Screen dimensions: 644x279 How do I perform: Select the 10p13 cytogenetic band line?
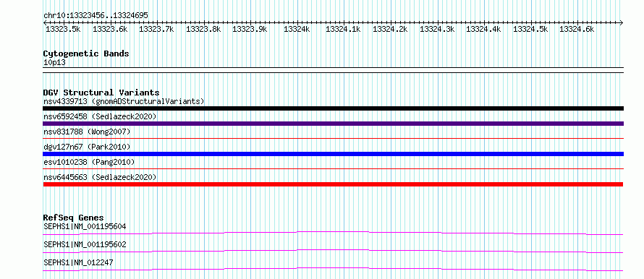pyautogui.click(x=333, y=70)
